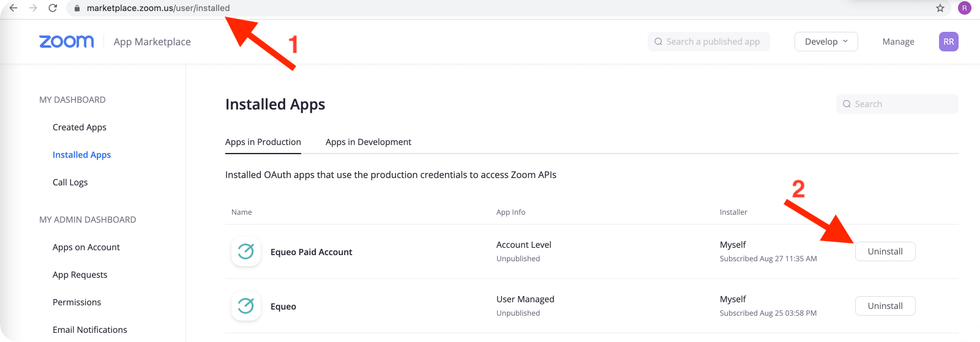Click the Installed OAuth apps description text
The height and width of the screenshot is (342, 980).
[391, 175]
